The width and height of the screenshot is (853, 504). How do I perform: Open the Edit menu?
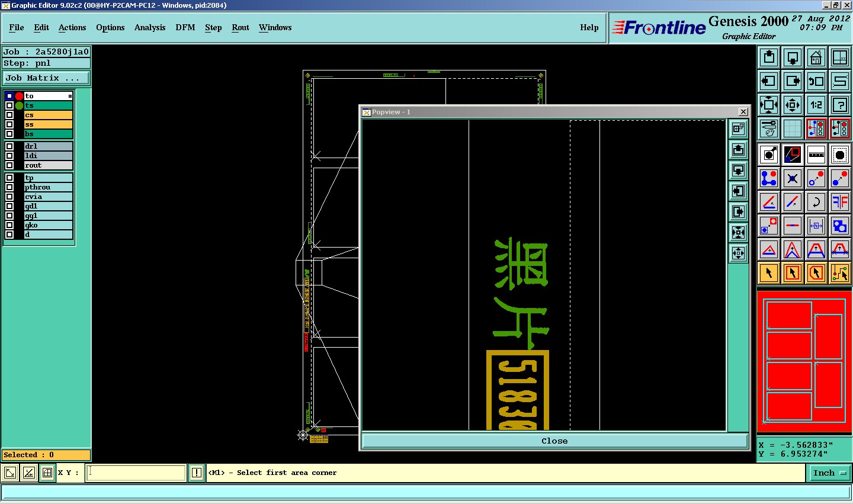[x=41, y=27]
